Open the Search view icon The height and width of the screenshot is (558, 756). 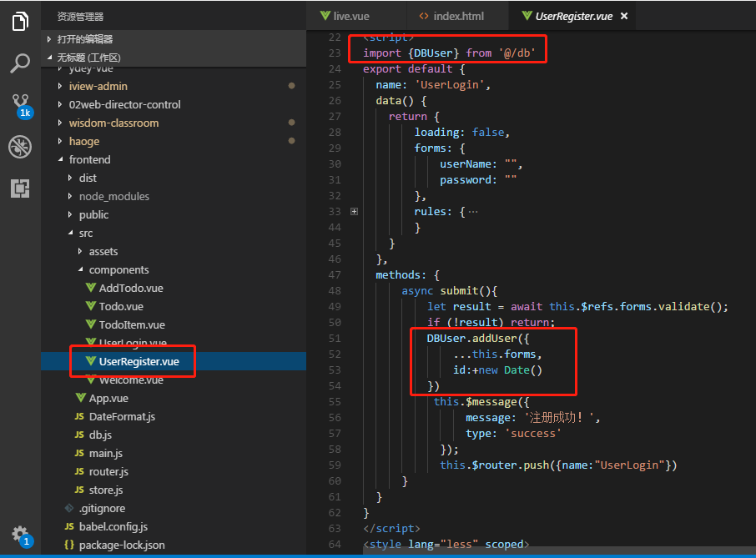[20, 63]
